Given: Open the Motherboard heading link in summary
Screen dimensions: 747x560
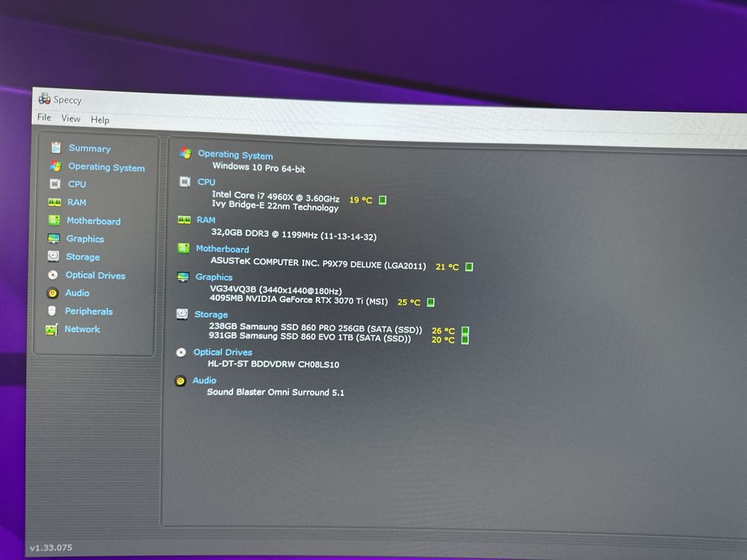Looking at the screenshot, I should [x=222, y=249].
